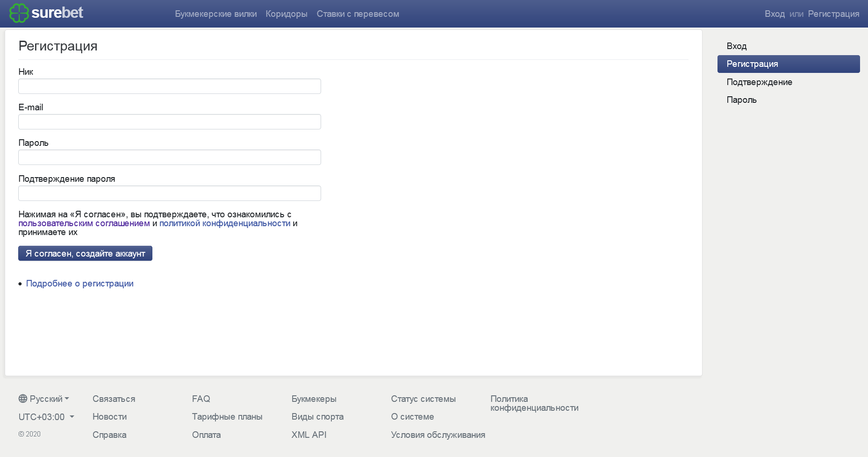Go to Коридоры in top menu

287,14
